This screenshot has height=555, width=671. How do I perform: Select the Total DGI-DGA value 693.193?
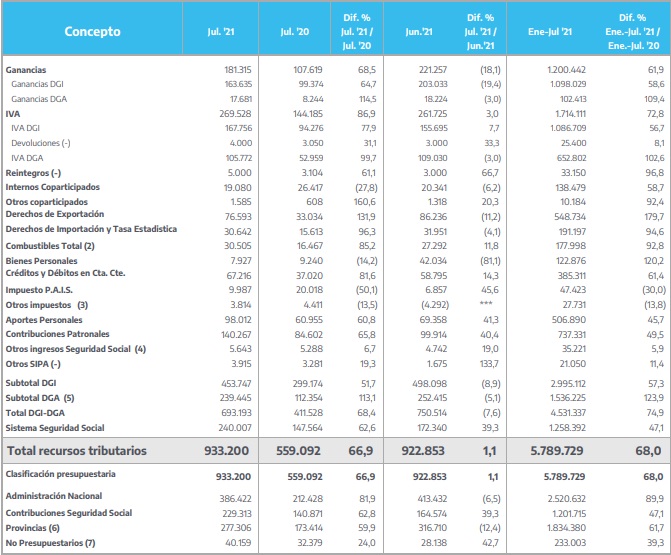235,413
